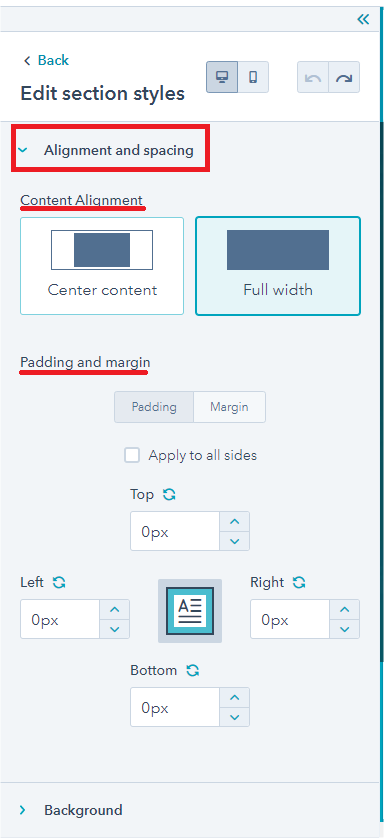384x838 pixels.
Task: Select Center content alignment option
Action: pos(102,266)
